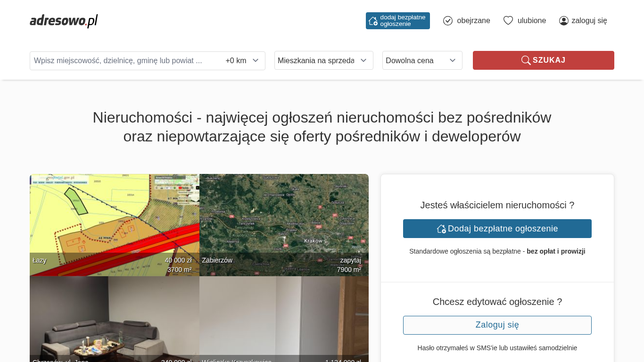Click the magnifying glass icon on search button
The width and height of the screenshot is (644, 362).
[x=526, y=60]
